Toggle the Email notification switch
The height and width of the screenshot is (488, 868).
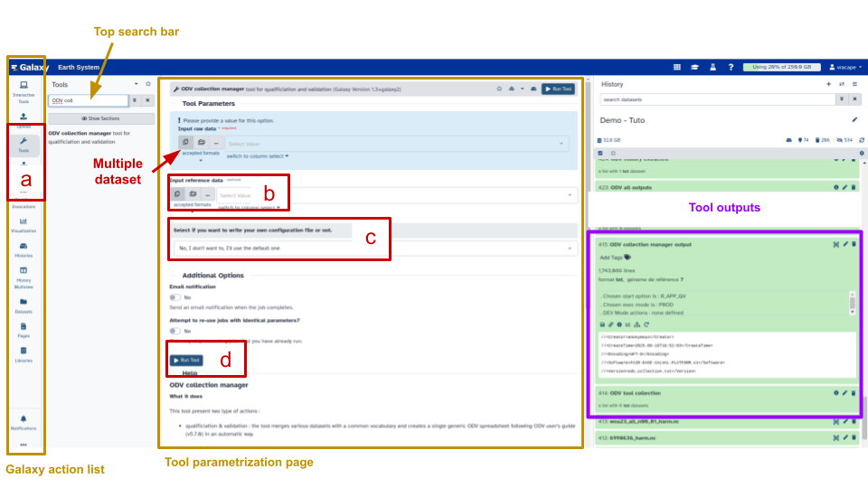[x=175, y=296]
